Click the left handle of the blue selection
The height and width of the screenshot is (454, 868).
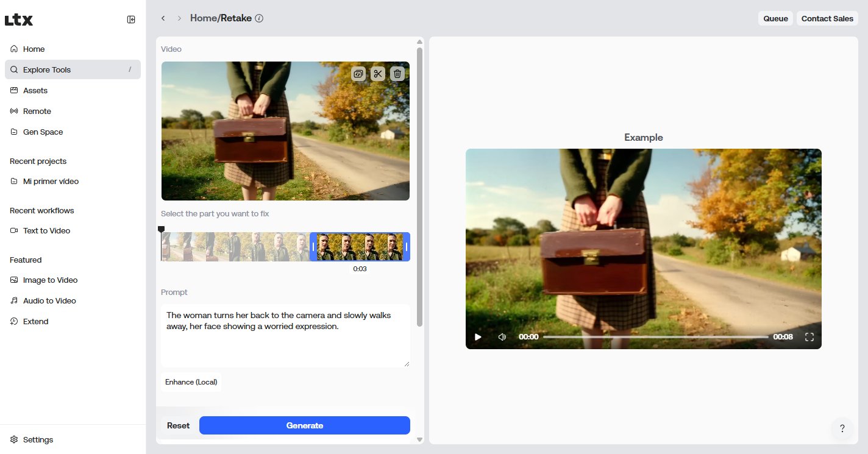[313, 247]
